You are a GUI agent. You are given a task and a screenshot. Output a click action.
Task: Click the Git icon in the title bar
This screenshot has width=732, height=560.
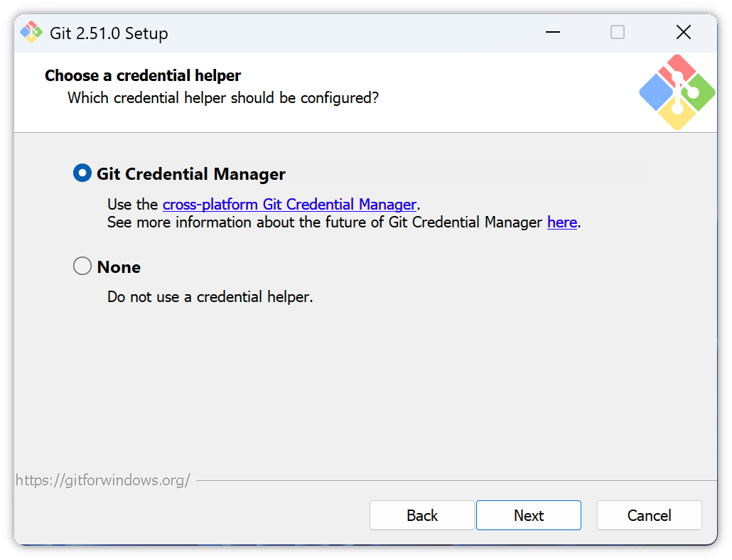[x=31, y=33]
